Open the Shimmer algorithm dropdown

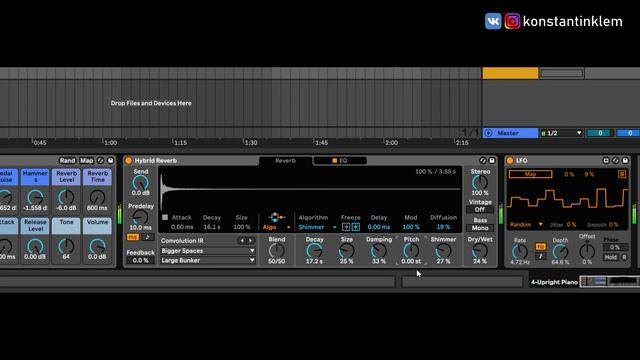[318, 227]
